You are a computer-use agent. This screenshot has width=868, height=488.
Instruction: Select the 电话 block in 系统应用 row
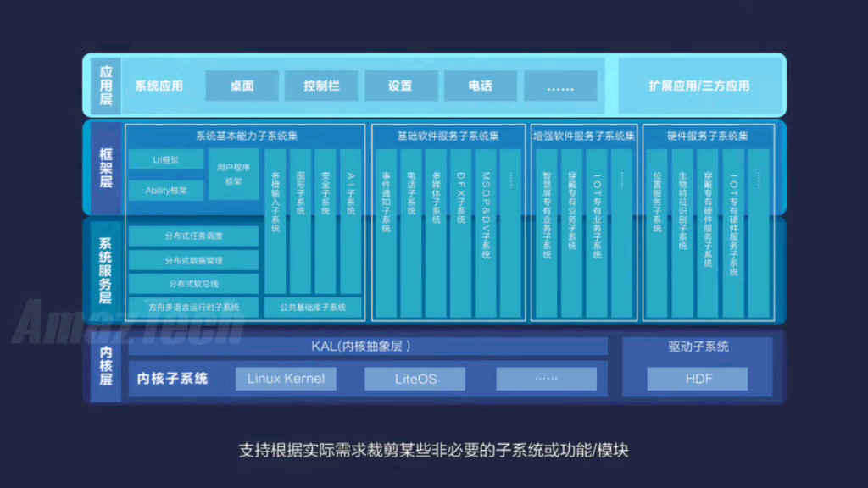tap(480, 86)
